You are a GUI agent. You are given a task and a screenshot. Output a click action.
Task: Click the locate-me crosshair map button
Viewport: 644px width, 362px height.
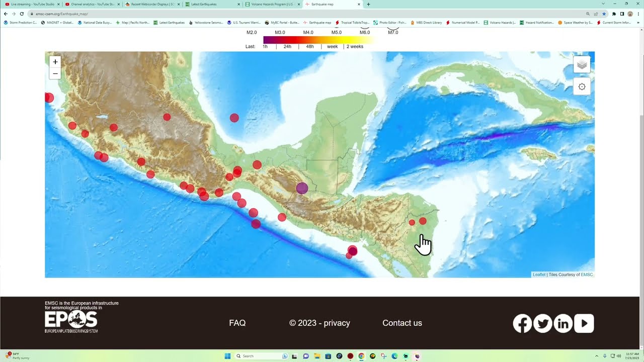click(582, 86)
